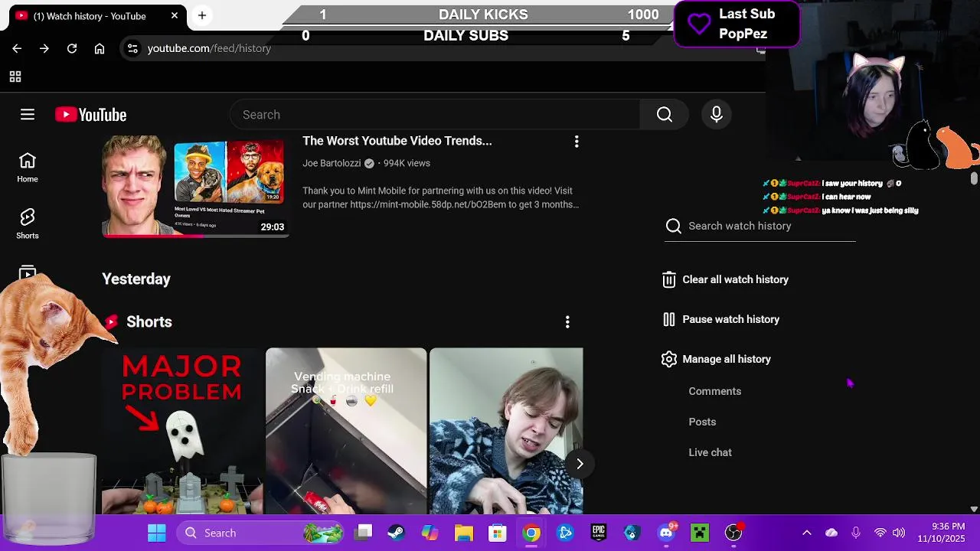Open Steam from the taskbar
Viewport: 980px width, 551px height.
click(396, 533)
